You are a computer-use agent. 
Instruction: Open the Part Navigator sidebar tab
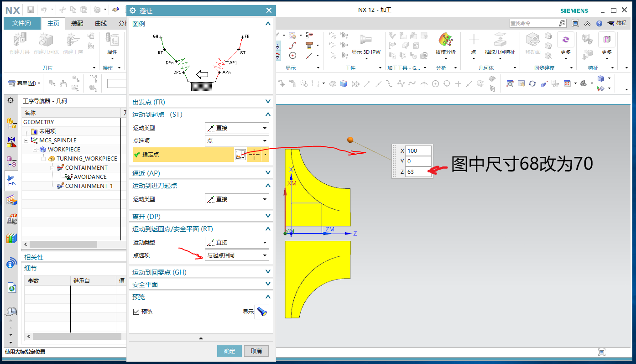(x=11, y=161)
